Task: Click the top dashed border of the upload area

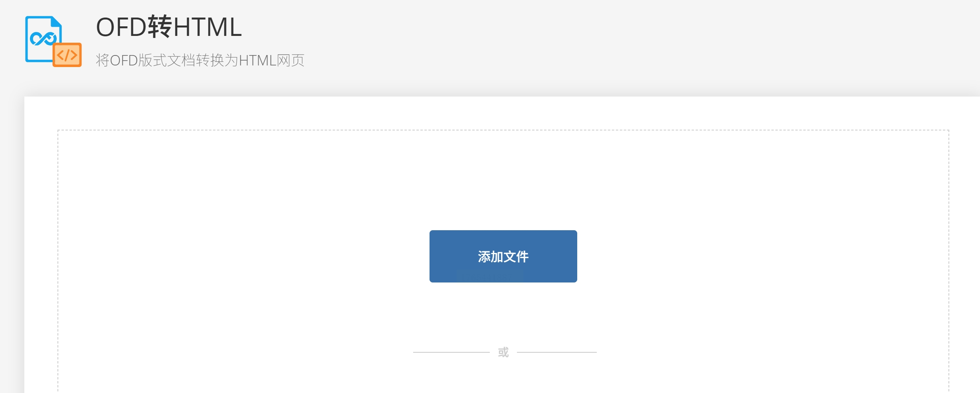Action: pyautogui.click(x=503, y=130)
